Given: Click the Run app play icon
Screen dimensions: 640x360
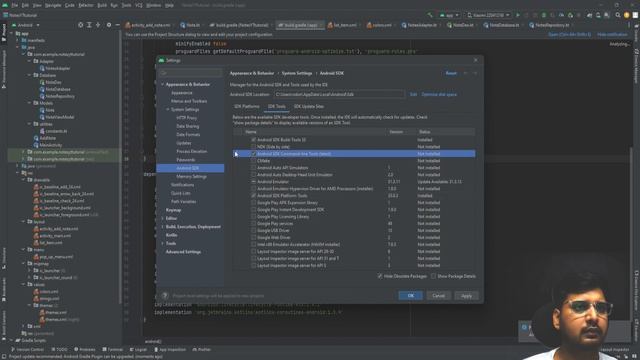Looking at the screenshot, I should coord(518,15).
